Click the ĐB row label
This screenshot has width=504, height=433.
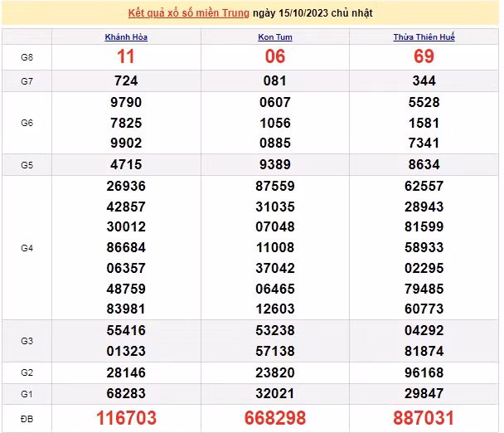point(27,417)
